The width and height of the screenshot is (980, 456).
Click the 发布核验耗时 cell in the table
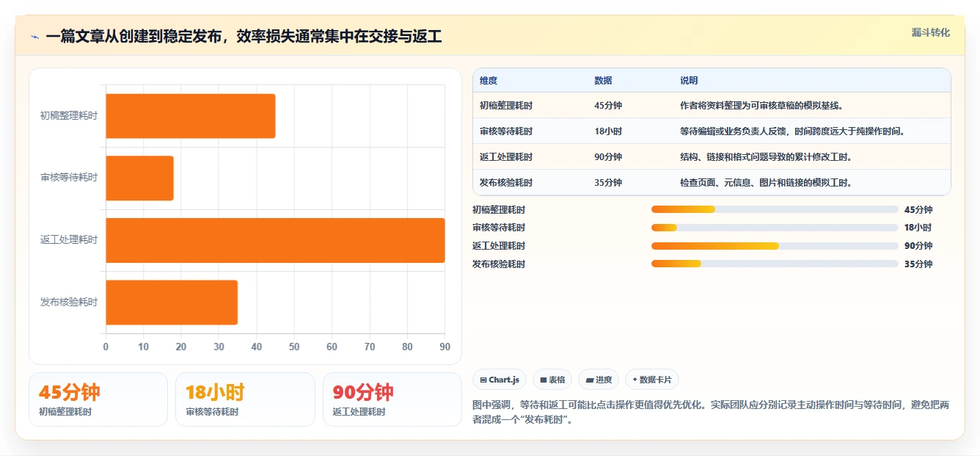[x=506, y=183]
